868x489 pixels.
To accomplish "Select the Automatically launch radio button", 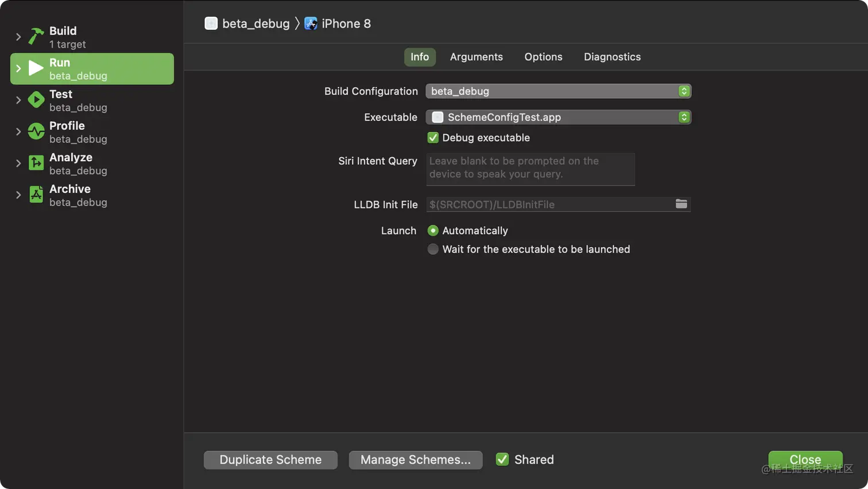I will coord(433,231).
